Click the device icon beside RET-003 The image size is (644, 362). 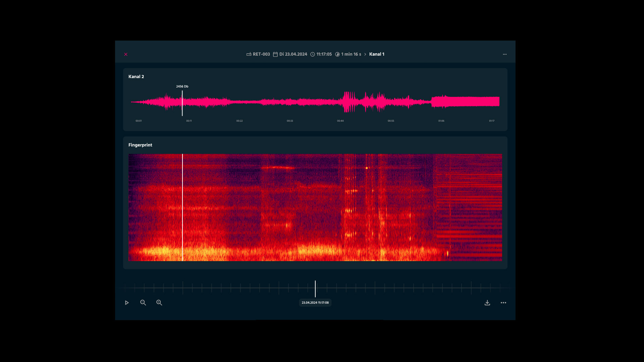[x=249, y=54]
